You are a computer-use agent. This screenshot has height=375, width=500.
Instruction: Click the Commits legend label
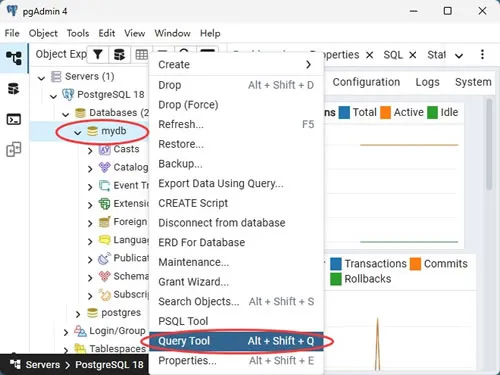click(x=446, y=264)
